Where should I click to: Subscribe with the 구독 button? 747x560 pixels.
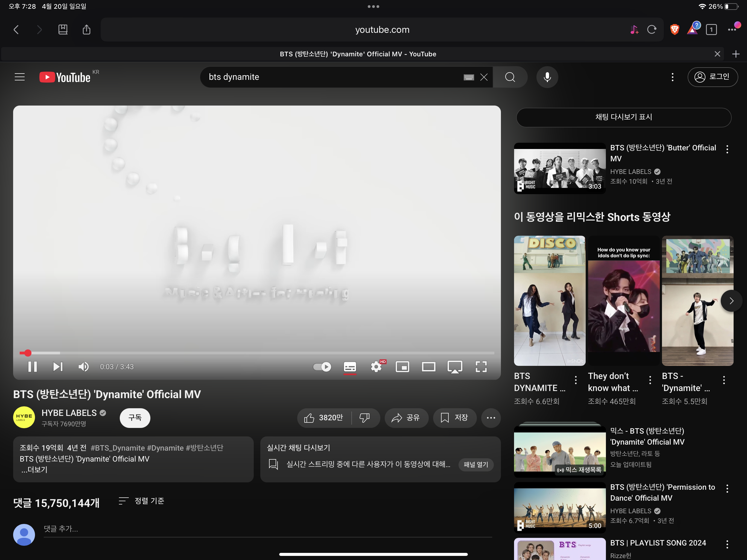[x=135, y=418]
